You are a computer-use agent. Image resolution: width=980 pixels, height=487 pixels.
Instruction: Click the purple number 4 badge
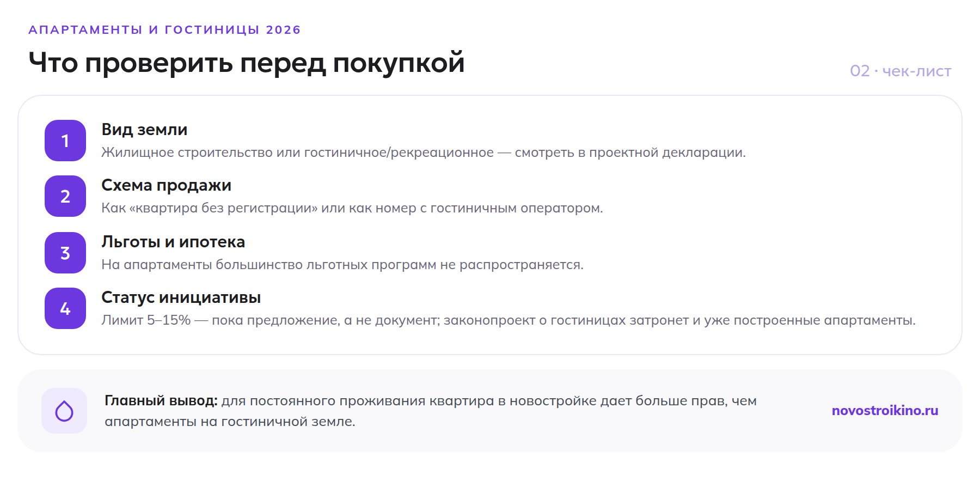(x=65, y=308)
